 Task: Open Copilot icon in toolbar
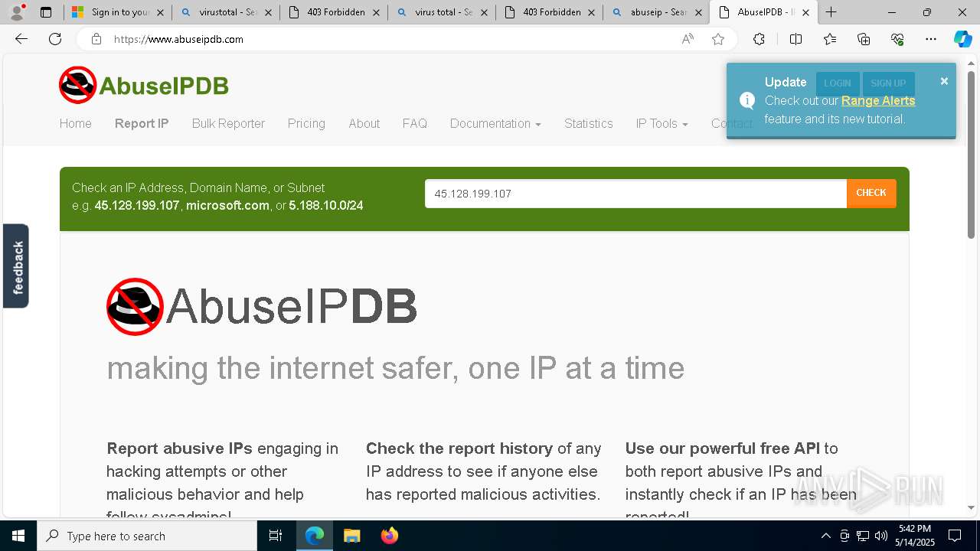click(962, 39)
